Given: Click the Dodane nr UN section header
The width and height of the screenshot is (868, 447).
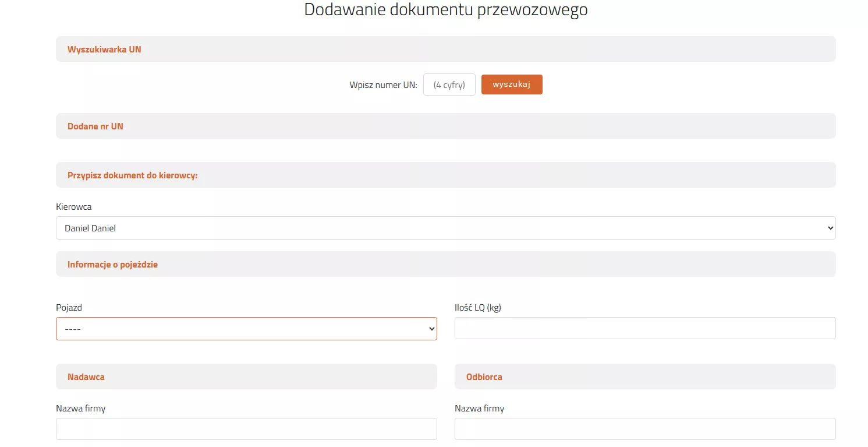Looking at the screenshot, I should (x=95, y=126).
